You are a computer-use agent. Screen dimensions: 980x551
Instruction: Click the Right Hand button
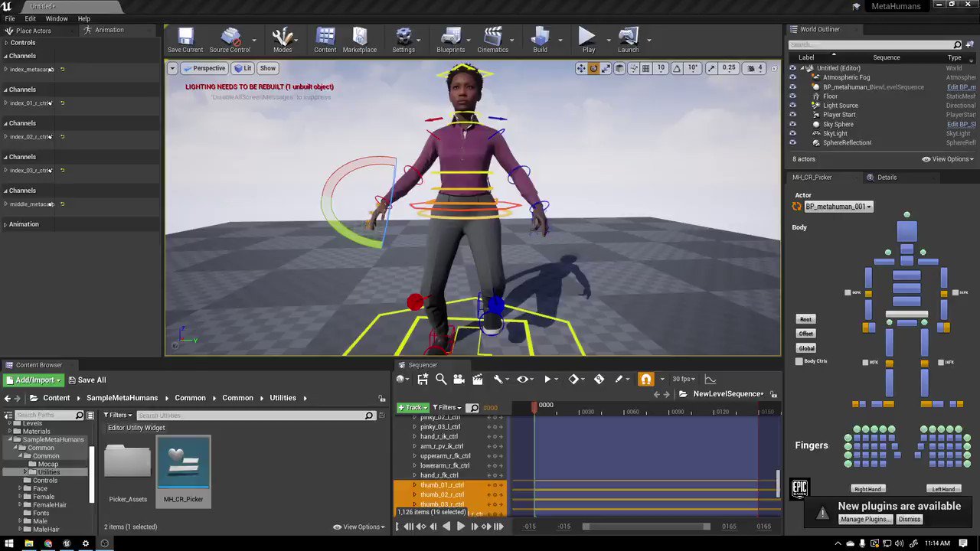tap(867, 489)
